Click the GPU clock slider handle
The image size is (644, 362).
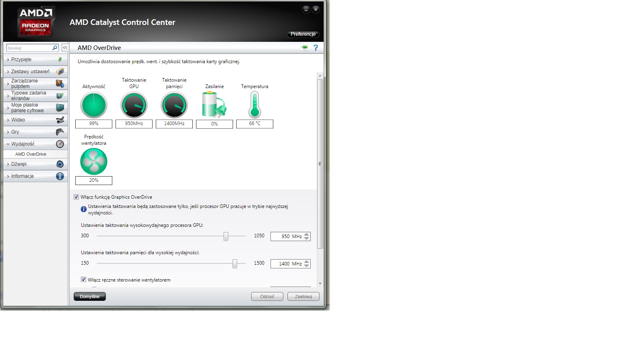click(226, 237)
